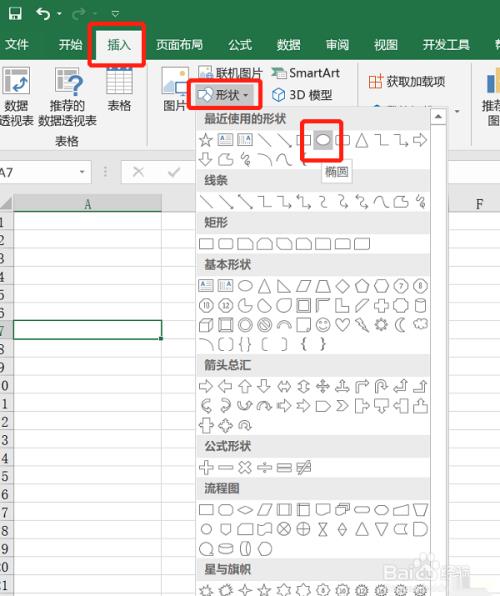This screenshot has width=500, height=596.
Task: Pick the five-point star in recent shapes
Action: pos(206,140)
